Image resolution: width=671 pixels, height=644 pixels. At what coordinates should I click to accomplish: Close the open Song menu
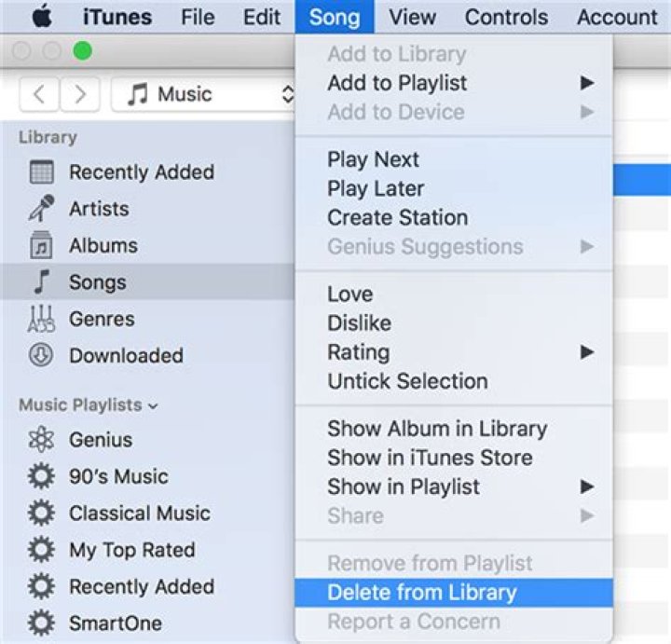(x=335, y=17)
